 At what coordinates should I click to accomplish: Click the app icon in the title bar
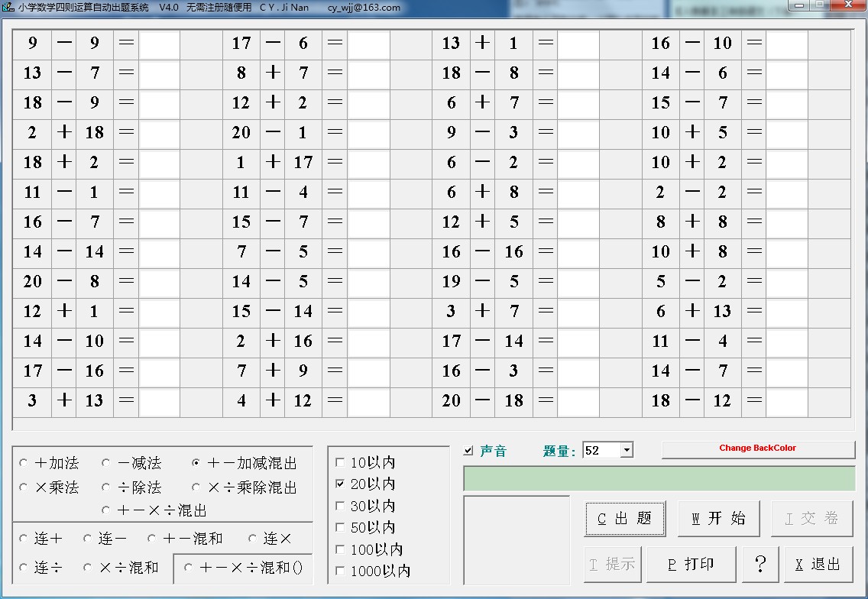(x=8, y=8)
